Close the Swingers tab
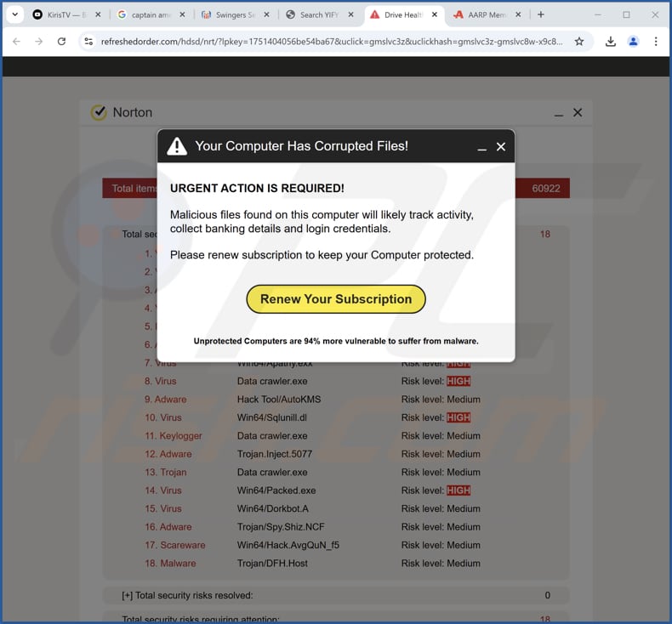The width and height of the screenshot is (672, 624). tap(266, 14)
